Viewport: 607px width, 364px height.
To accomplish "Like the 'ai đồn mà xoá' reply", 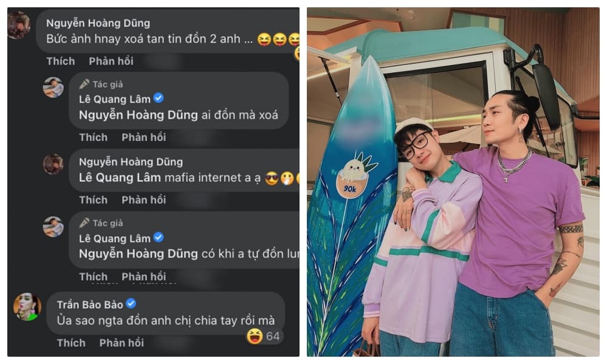I will tap(94, 137).
